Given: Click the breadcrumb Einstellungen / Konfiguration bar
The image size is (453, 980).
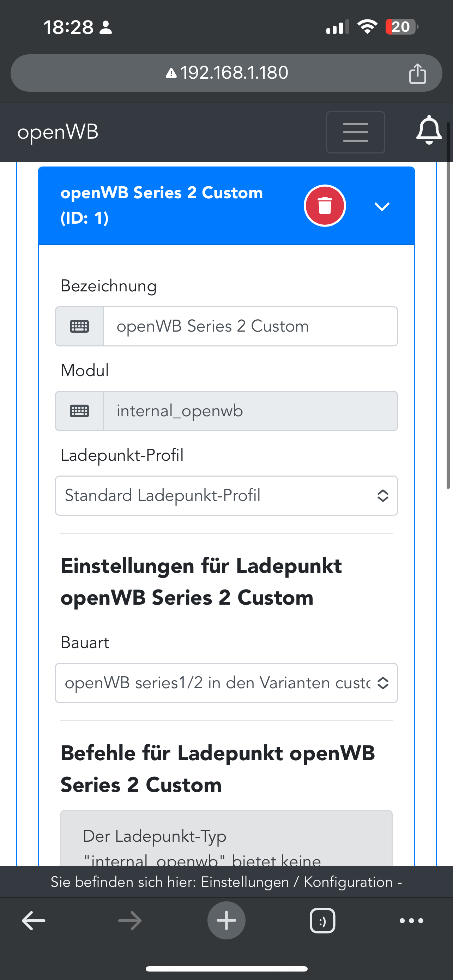Looking at the screenshot, I should [x=226, y=882].
